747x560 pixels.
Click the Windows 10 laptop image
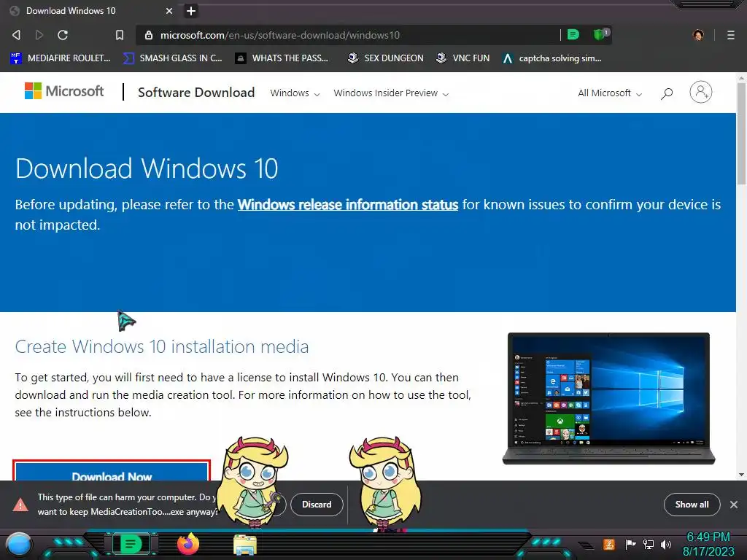pos(608,399)
